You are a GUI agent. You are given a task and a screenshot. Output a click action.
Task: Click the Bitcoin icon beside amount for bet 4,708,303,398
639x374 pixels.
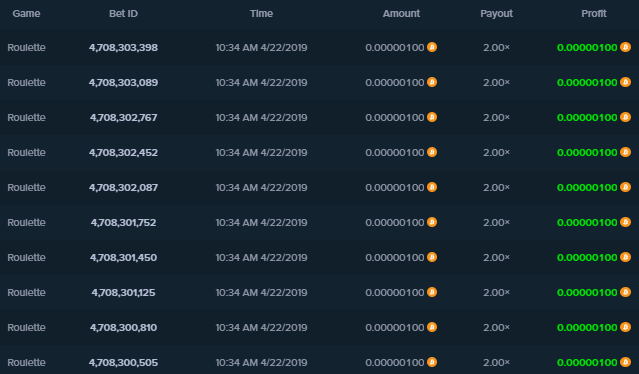tap(432, 47)
